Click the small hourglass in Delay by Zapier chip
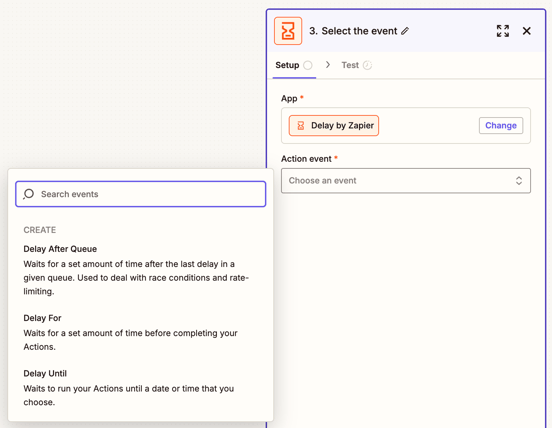552x428 pixels. coord(301,126)
